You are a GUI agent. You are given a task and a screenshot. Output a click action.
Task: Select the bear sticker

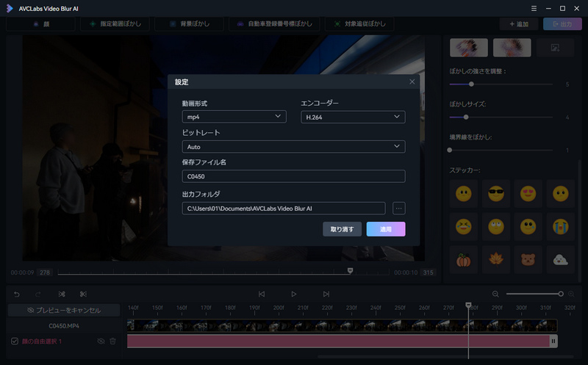tap(528, 260)
